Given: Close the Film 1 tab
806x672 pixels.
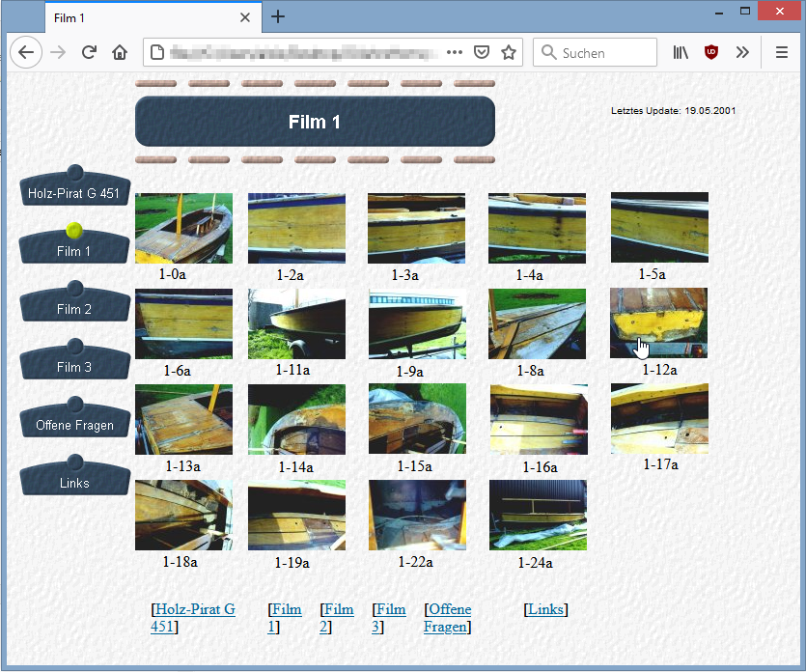Looking at the screenshot, I should [x=245, y=17].
